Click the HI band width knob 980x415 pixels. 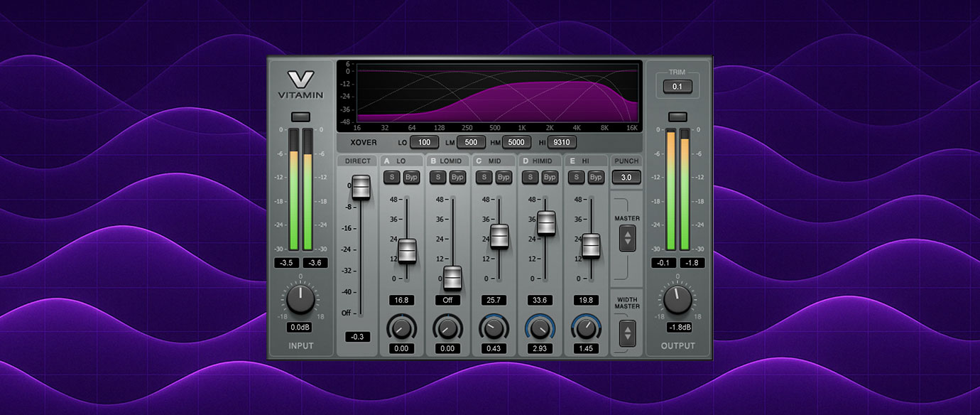pos(586,328)
